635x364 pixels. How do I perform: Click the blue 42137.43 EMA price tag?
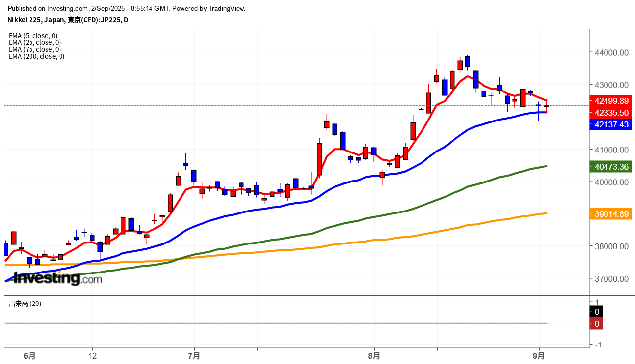click(611, 124)
